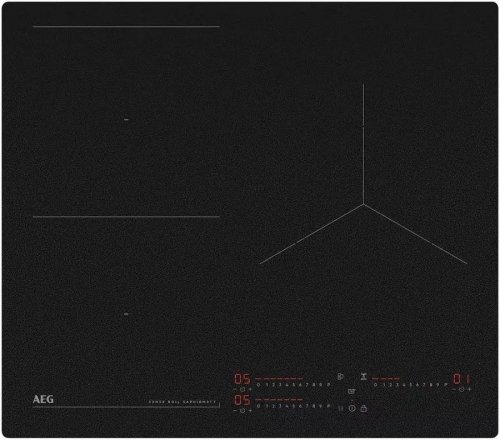Tap the timer clock under the lower 05 display
The width and height of the screenshot is (500, 440).
pos(242,411)
